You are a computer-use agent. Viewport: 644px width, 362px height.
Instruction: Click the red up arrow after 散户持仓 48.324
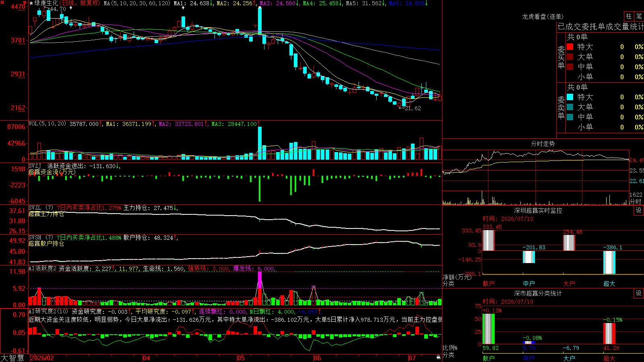click(175, 238)
